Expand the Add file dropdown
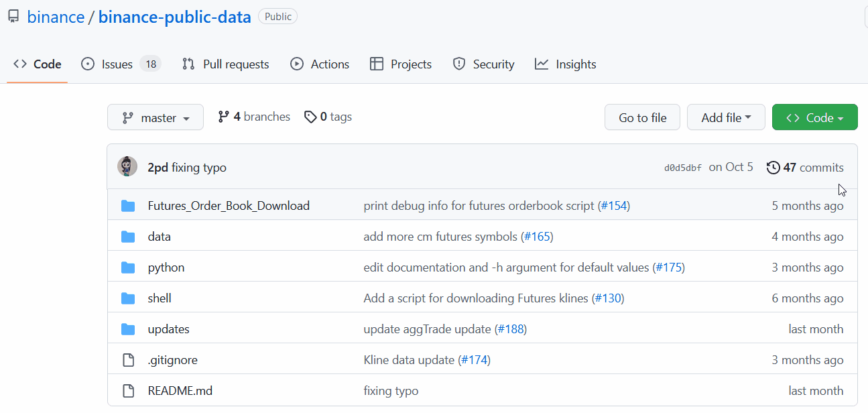Image resolution: width=868 pixels, height=413 pixels. coord(726,118)
